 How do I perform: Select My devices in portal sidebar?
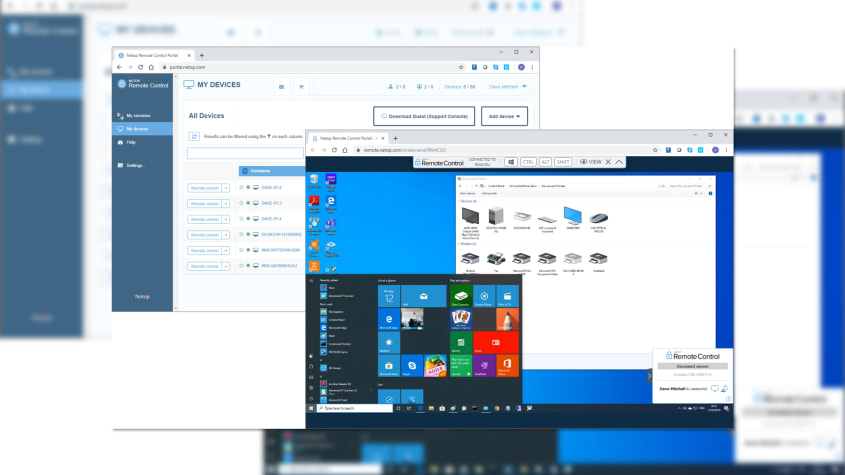pos(142,129)
